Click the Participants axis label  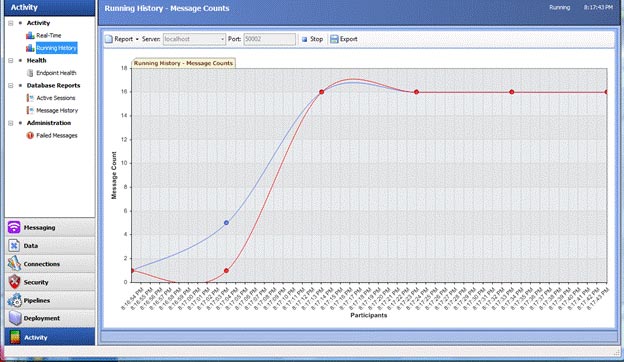(369, 315)
